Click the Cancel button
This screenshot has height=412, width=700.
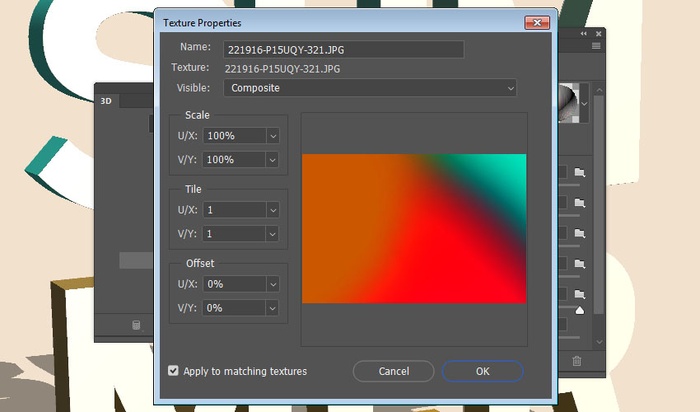tap(393, 371)
